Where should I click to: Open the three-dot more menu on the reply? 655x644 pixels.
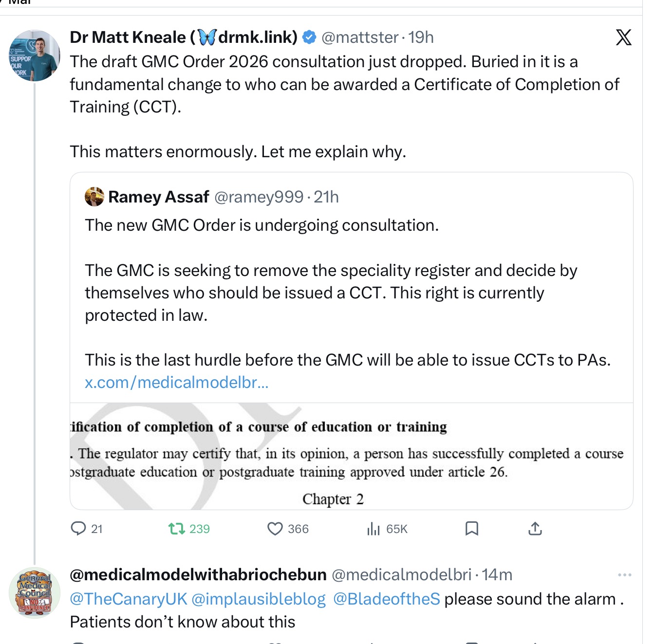[x=624, y=575]
